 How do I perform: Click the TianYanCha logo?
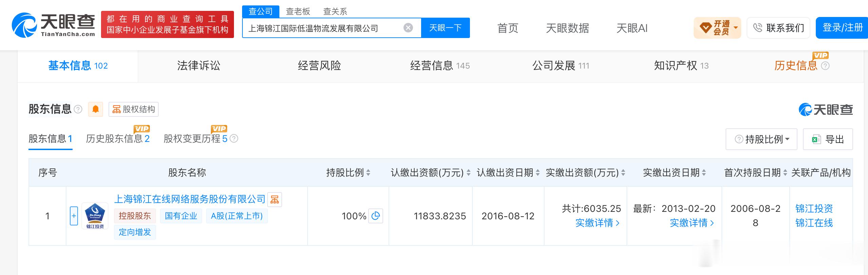(x=54, y=25)
